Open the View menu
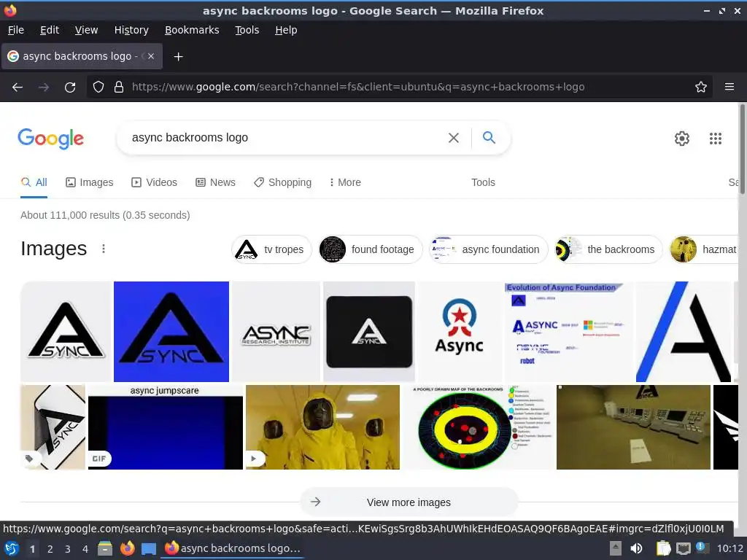The width and height of the screenshot is (747, 560). pyautogui.click(x=86, y=30)
